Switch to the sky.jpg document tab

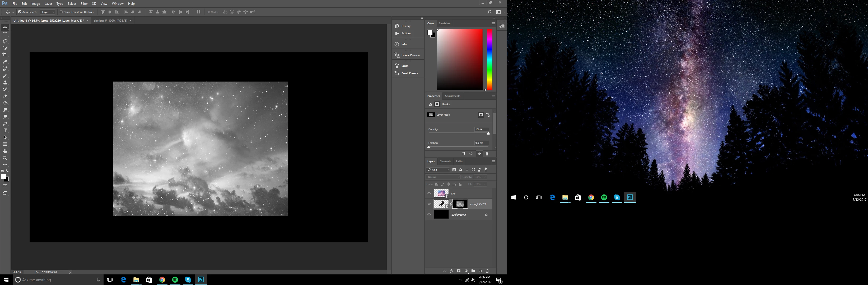110,21
